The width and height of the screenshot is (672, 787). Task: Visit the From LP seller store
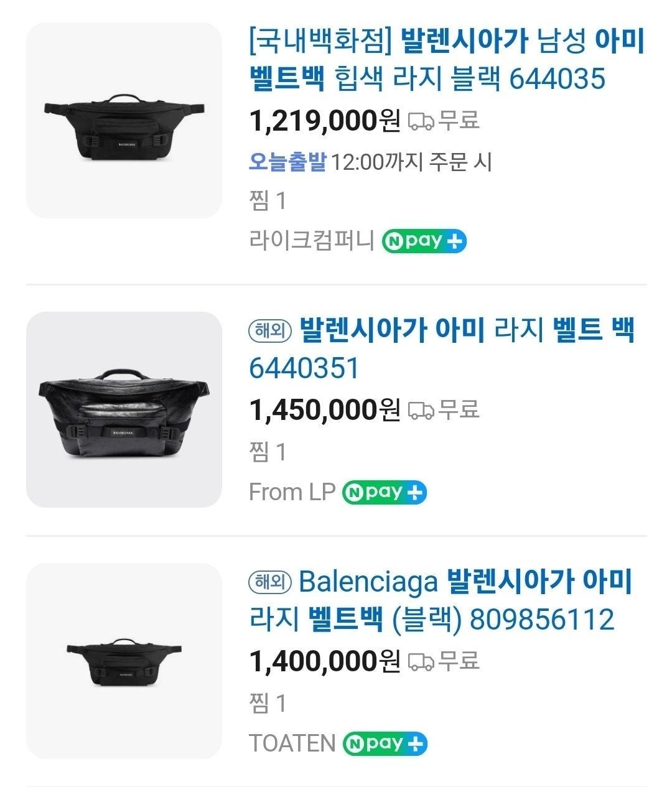[x=292, y=493]
